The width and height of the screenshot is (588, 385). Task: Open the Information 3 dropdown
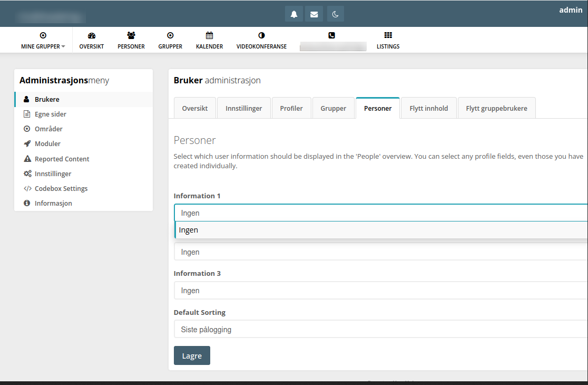(380, 291)
